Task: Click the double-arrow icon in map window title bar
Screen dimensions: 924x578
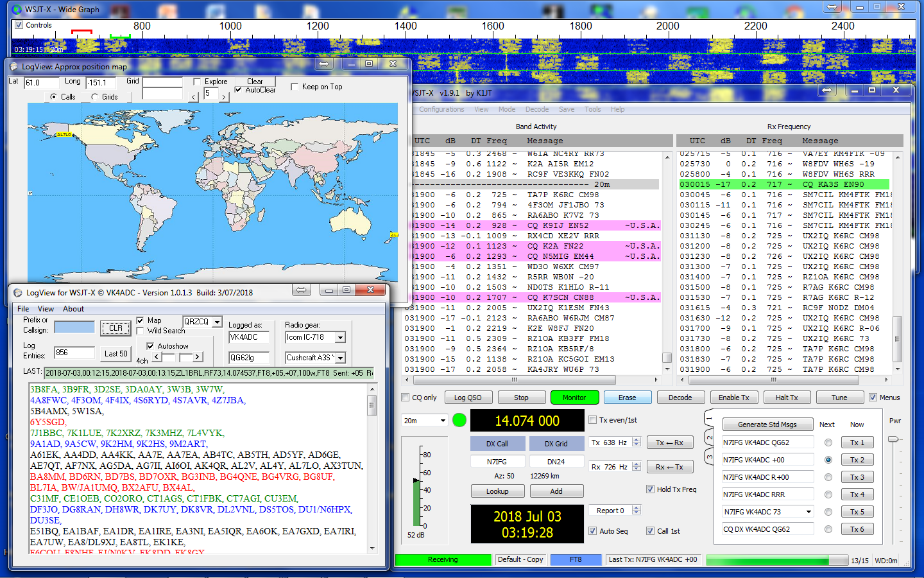Action: click(x=323, y=64)
